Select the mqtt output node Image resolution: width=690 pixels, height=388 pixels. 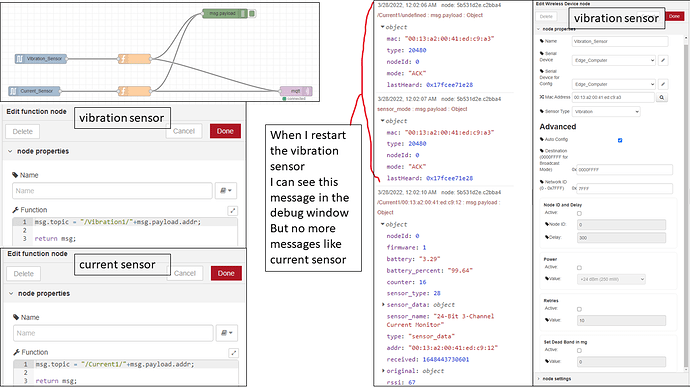[x=296, y=91]
